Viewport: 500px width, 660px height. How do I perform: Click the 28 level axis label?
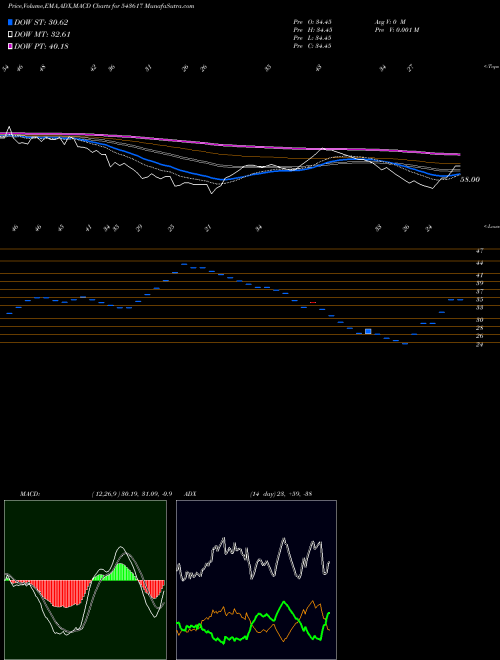(x=479, y=328)
